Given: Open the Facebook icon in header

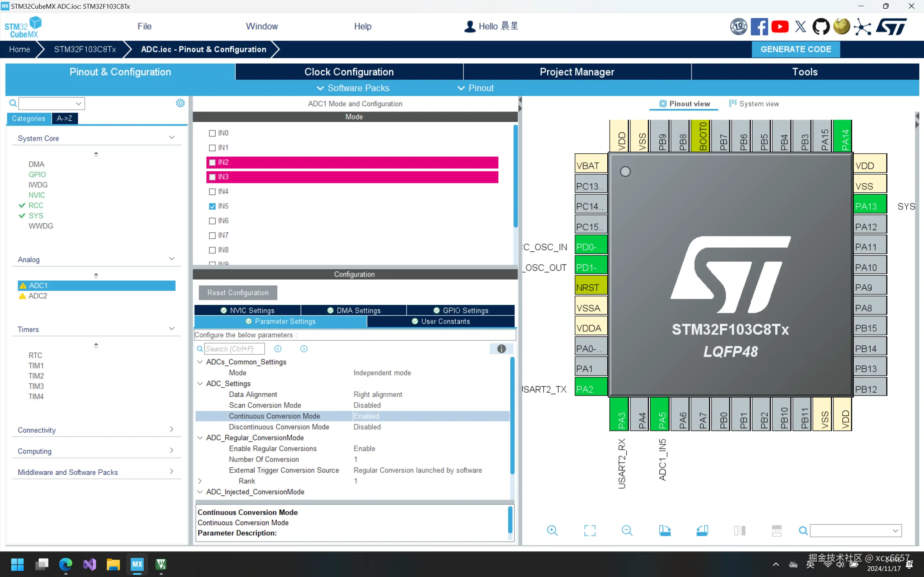Looking at the screenshot, I should tap(759, 27).
